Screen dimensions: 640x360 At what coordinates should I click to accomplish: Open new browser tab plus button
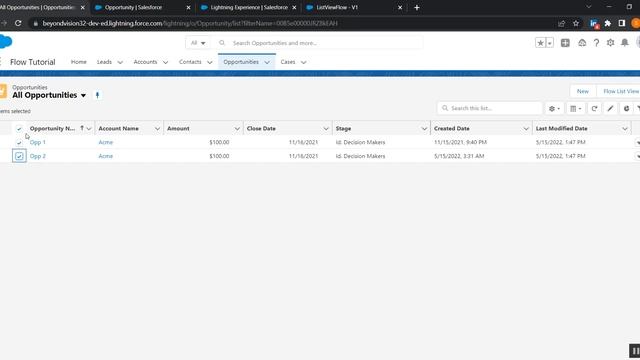417,7
